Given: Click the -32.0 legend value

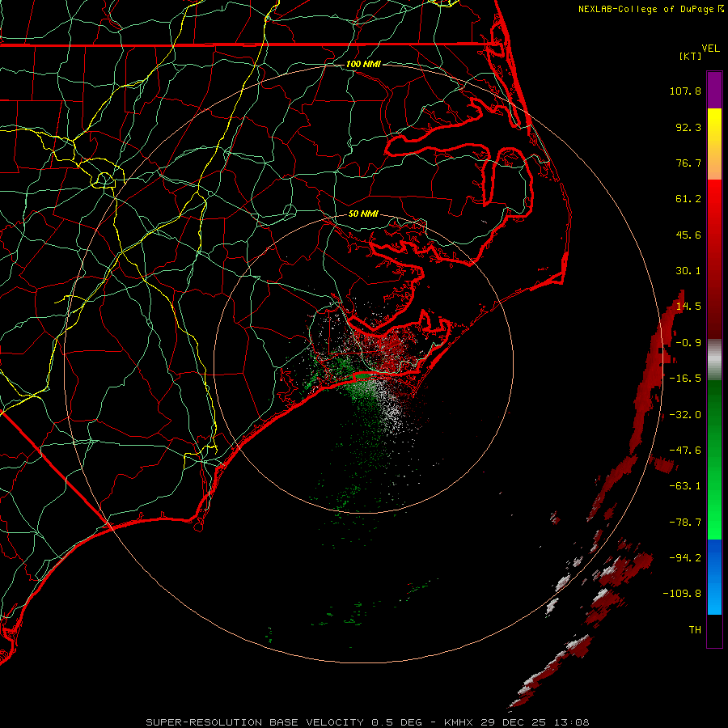Looking at the screenshot, I should 685,415.
